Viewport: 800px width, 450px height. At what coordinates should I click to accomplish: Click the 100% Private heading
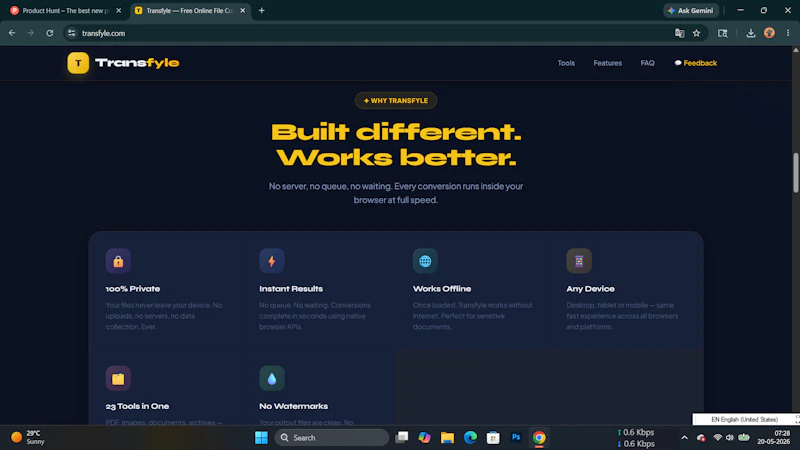point(133,289)
